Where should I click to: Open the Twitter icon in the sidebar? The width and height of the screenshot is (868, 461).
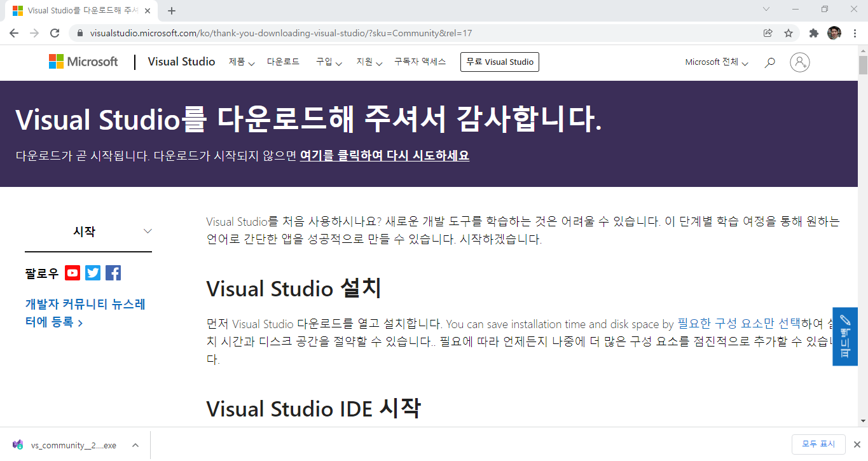(x=93, y=273)
